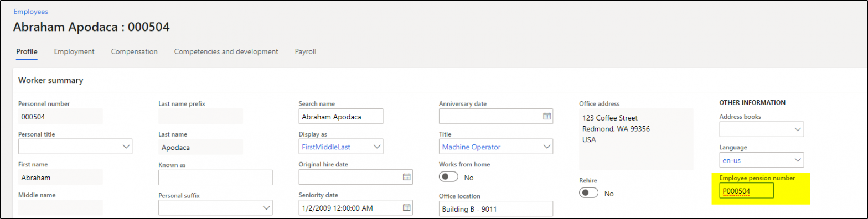This screenshot has width=868, height=219.
Task: Click the Office location field
Action: (x=496, y=208)
